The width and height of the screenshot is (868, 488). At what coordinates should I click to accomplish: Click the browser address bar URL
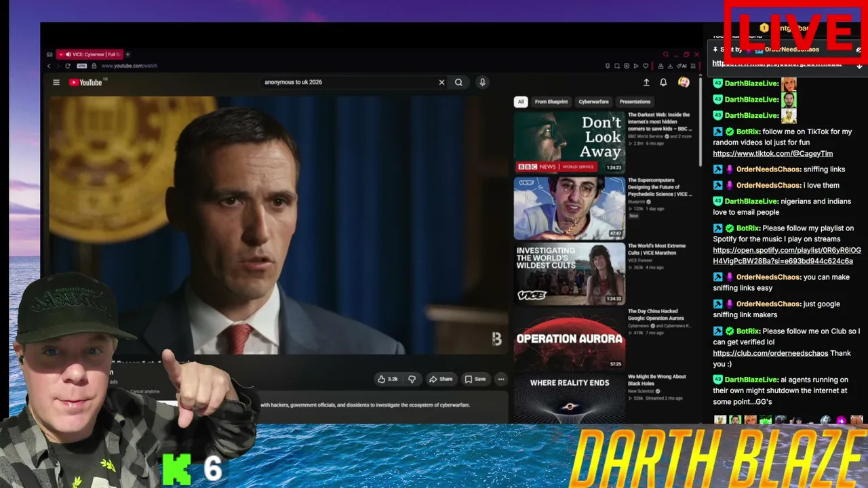tap(129, 66)
